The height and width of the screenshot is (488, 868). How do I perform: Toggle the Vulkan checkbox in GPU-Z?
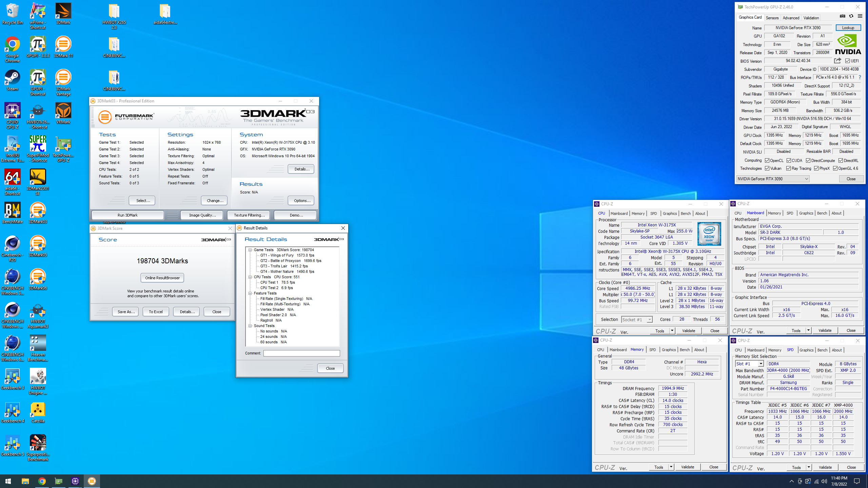point(767,168)
